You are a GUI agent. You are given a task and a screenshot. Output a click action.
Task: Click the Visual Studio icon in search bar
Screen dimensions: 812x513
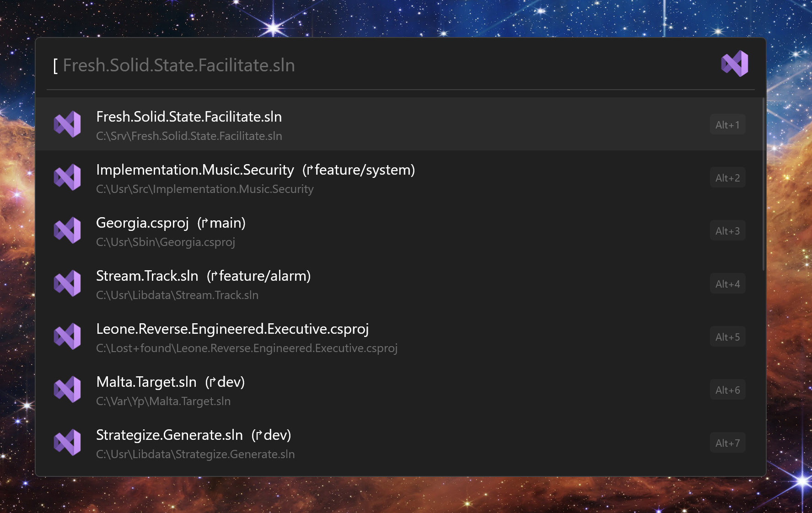(734, 64)
